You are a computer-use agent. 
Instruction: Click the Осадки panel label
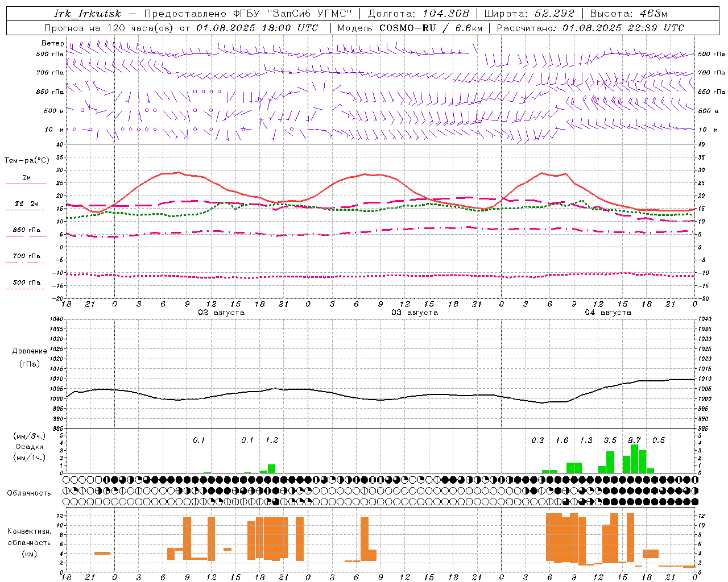(x=30, y=447)
